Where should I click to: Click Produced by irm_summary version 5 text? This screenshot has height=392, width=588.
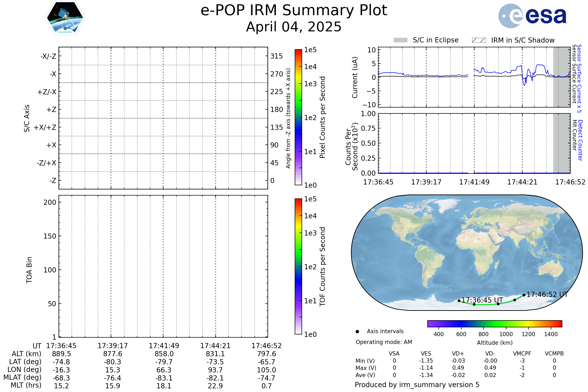pos(417,385)
